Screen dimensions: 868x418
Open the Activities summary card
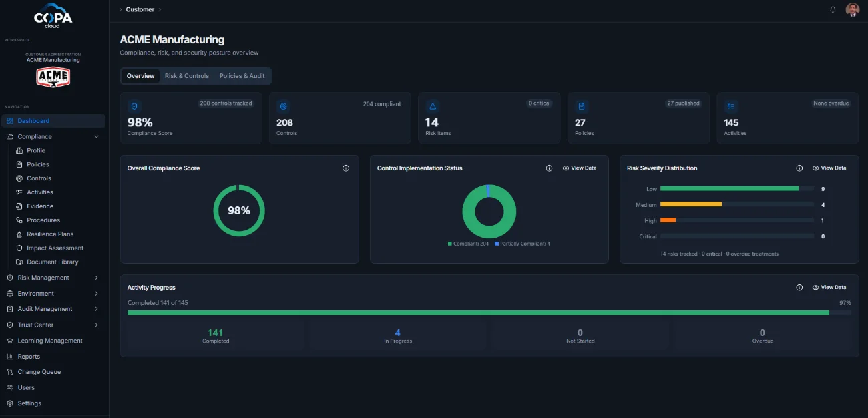(x=788, y=118)
